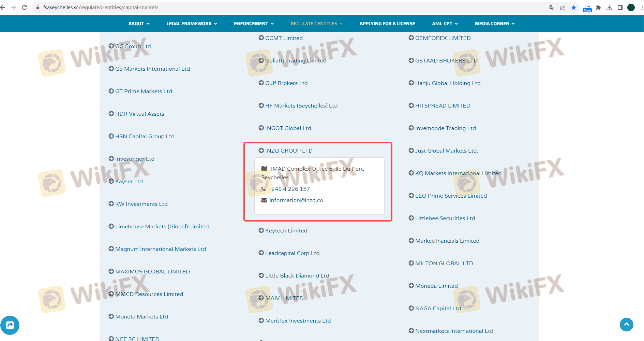Image resolution: width=644 pixels, height=341 pixels.
Task: Click the arrow icon beside MILTON GLOBAL LTD
Action: pos(411,263)
